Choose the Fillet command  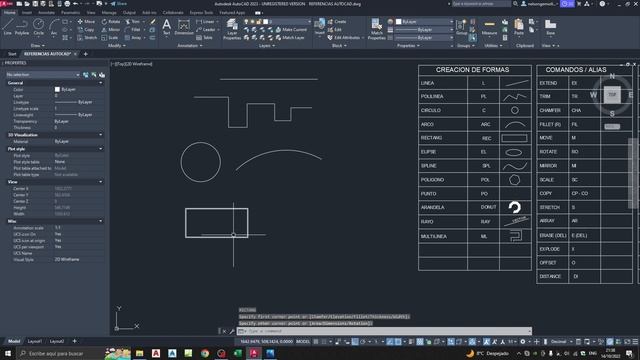133,29
